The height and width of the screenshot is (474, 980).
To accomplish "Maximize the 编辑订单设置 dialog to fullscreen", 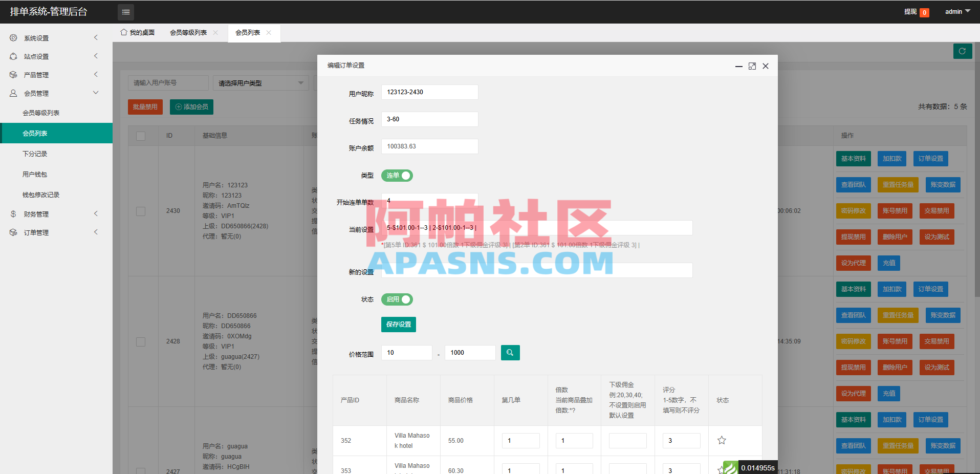I will tap(752, 66).
